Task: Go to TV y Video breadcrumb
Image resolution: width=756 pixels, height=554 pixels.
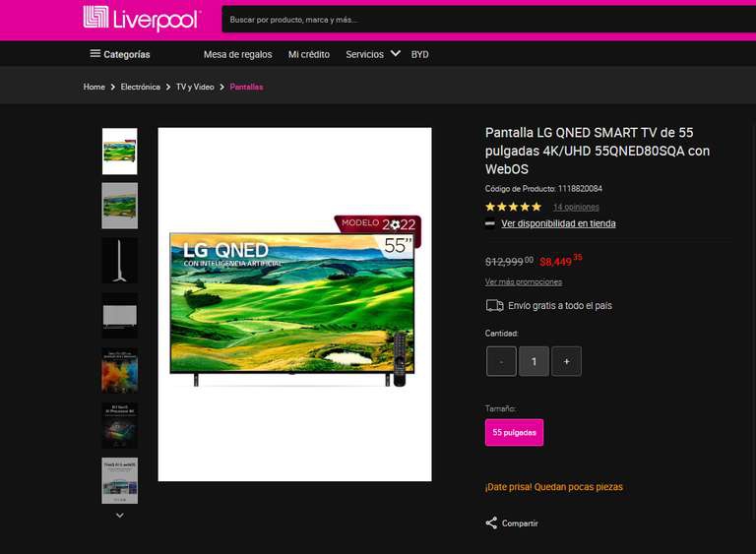Action: [195, 87]
